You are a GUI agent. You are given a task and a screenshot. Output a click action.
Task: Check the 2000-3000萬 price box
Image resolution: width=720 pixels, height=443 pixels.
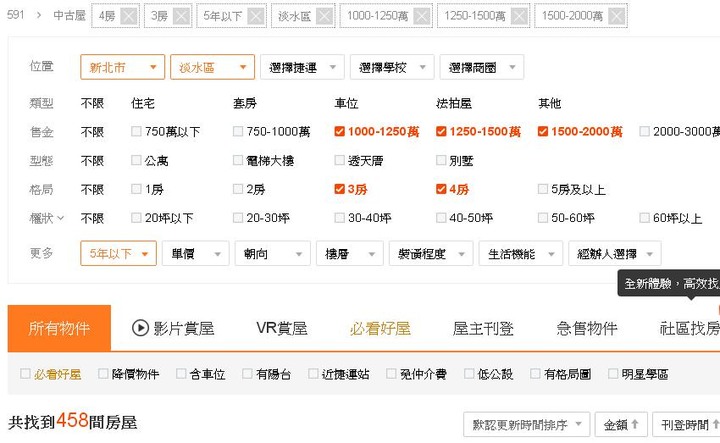[644, 131]
